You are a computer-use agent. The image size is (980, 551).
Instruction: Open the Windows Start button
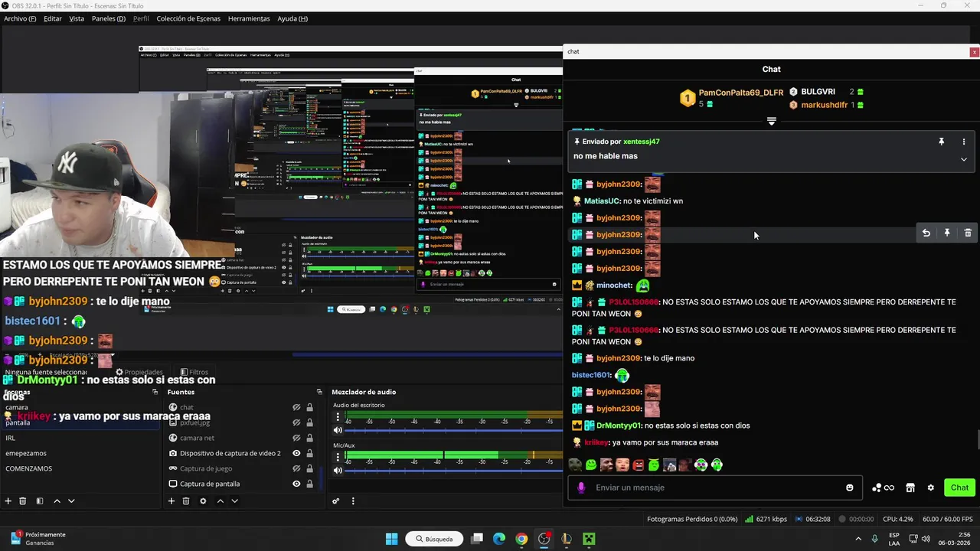[392, 539]
